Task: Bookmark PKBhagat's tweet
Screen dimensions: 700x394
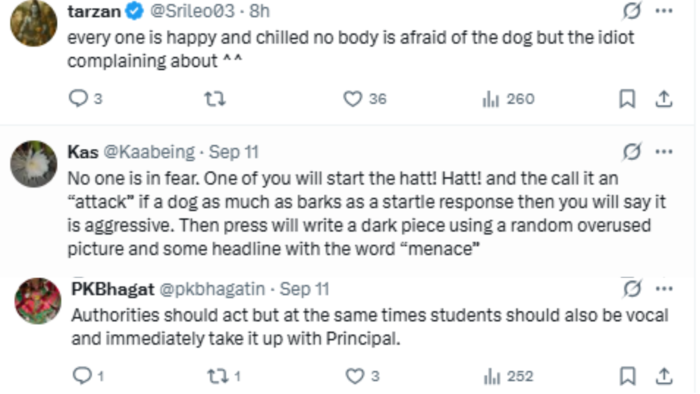Action: click(x=628, y=376)
